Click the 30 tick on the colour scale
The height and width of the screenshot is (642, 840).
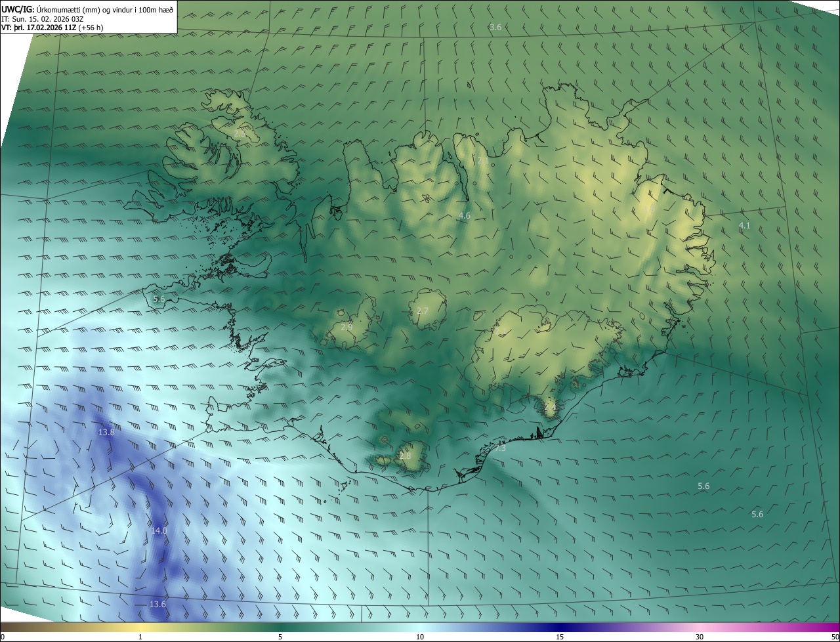pos(700,637)
